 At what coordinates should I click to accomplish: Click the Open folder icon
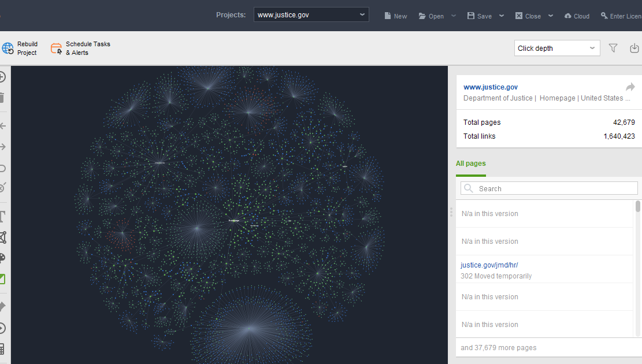[x=422, y=16]
